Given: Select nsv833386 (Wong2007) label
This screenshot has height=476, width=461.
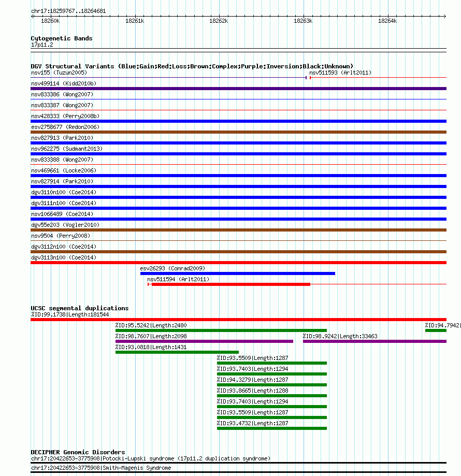Looking at the screenshot, I should click(x=62, y=94).
